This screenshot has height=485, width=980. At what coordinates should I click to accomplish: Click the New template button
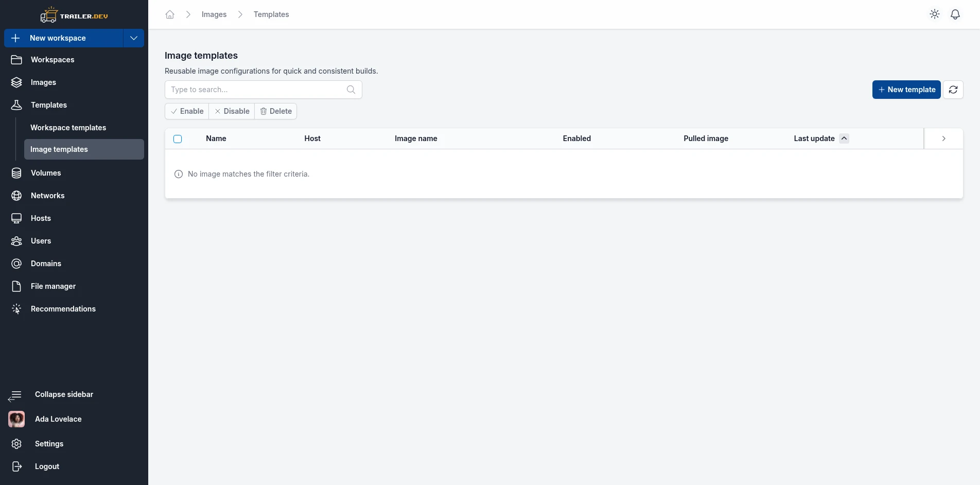click(x=906, y=90)
